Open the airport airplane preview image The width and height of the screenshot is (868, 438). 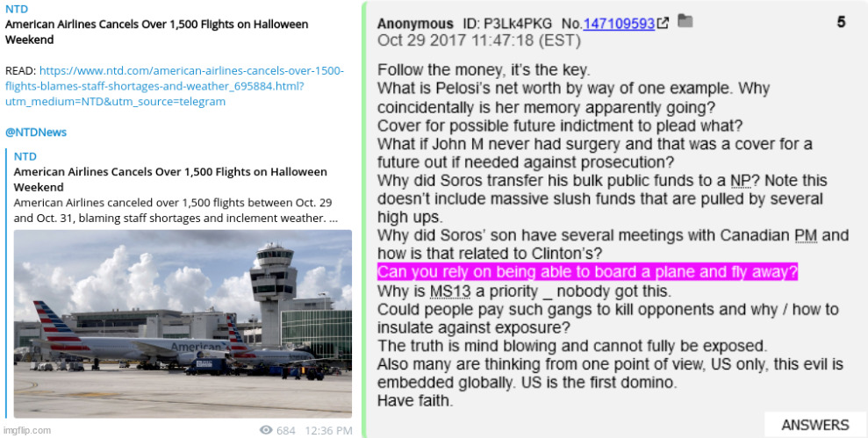click(183, 323)
